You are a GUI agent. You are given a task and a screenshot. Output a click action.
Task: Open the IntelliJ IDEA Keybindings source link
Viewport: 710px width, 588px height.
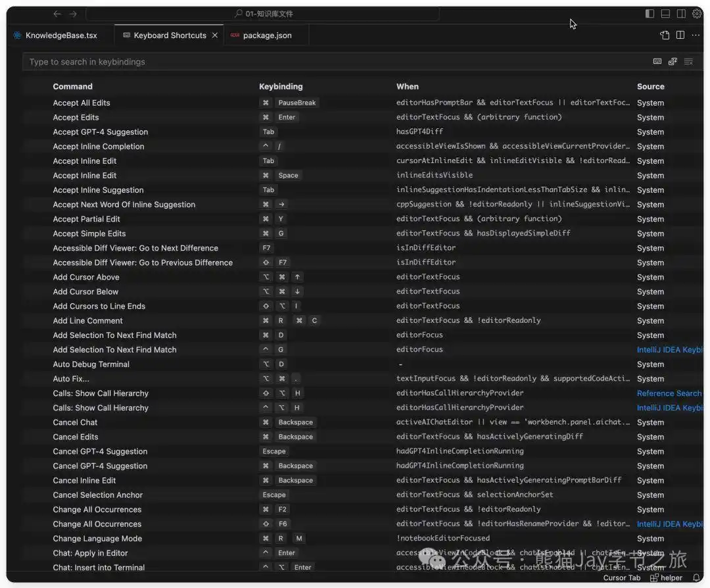click(x=671, y=349)
